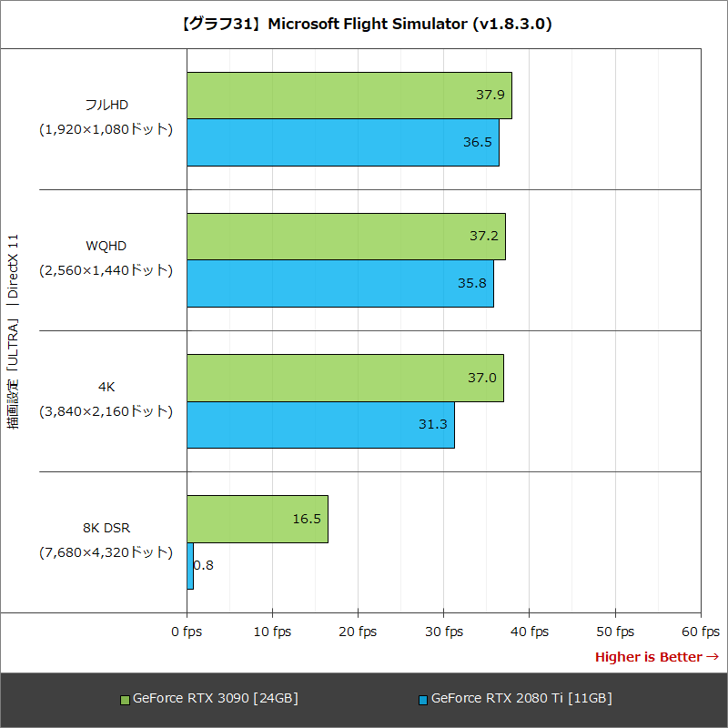Click the value label 0.8
The width and height of the screenshot is (728, 728).
coord(203,565)
